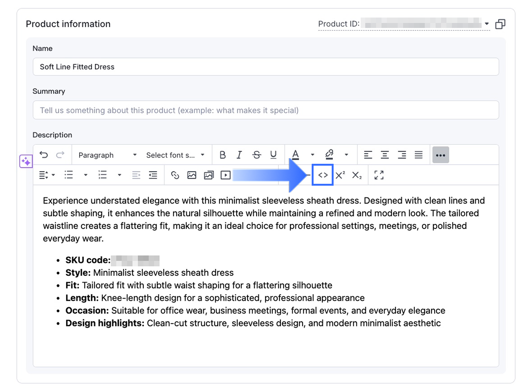Open the AI sparkle assistant
This screenshot has height=392, width=532.
click(x=26, y=161)
